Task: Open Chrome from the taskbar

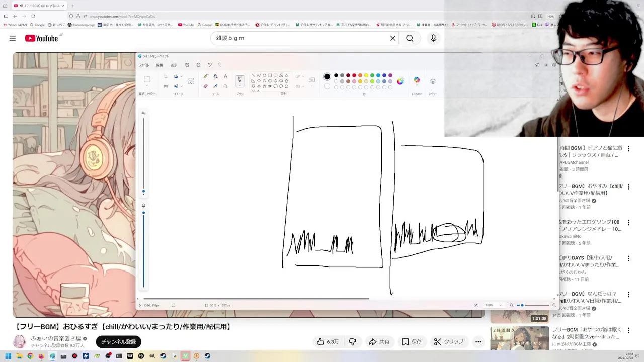Action: tap(30, 356)
